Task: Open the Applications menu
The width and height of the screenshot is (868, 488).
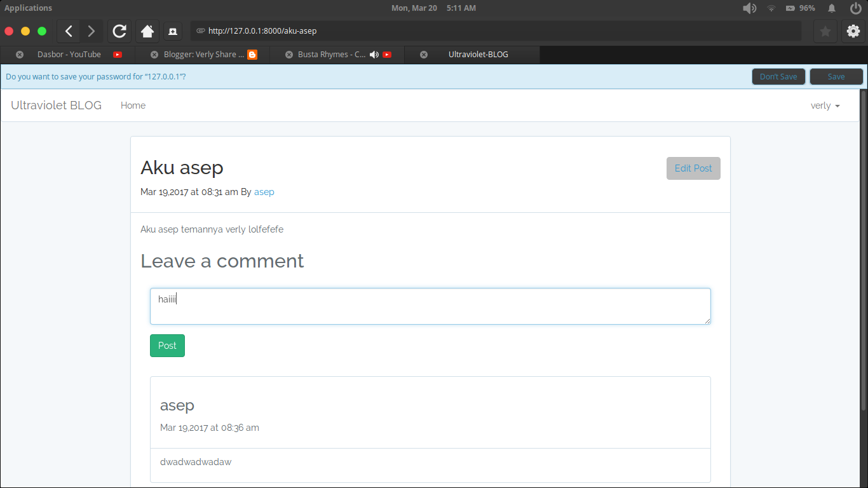Action: tap(29, 8)
